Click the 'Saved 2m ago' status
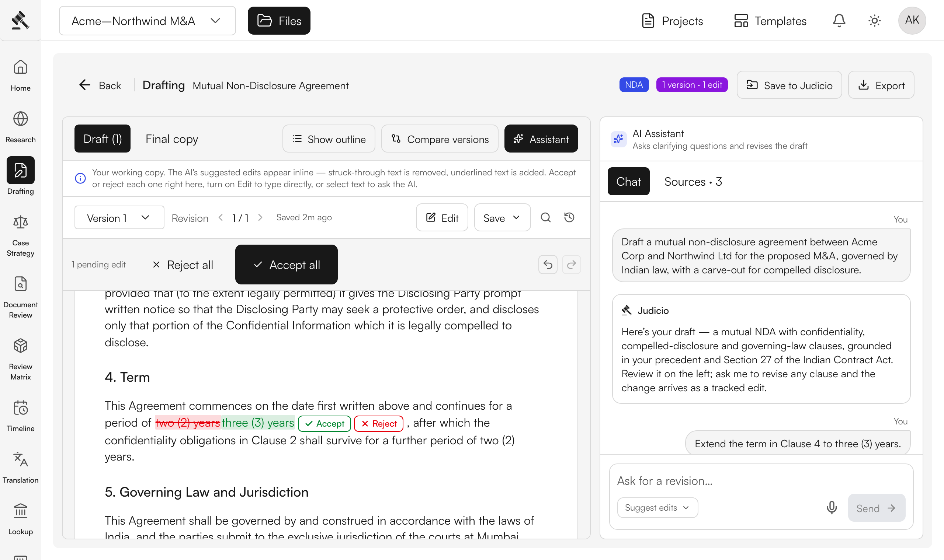 click(x=304, y=217)
